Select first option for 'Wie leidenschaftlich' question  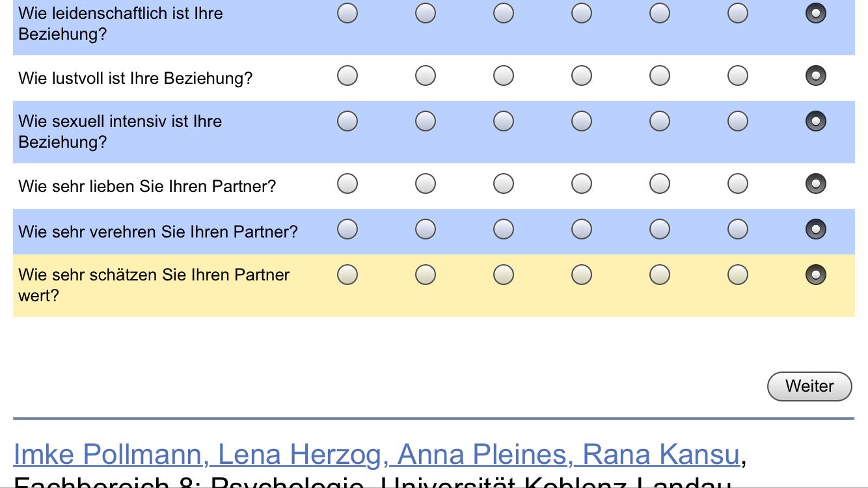347,13
